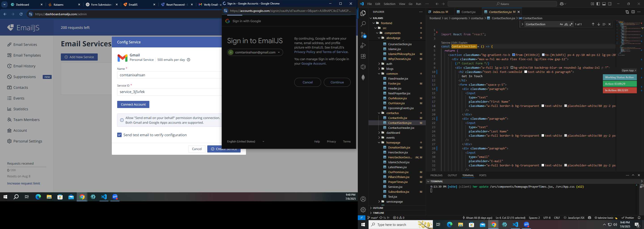This screenshot has height=229, width=644.
Task: Click the to-[#c3d4f1] color swatch in code
Action: click(x=543, y=55)
